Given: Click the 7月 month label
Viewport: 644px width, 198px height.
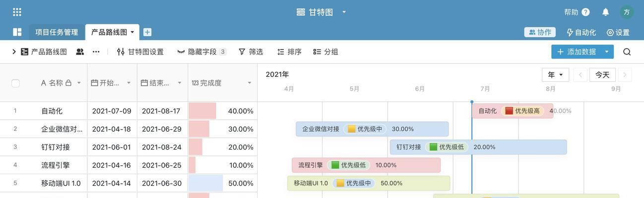Looking at the screenshot, I should [x=485, y=89].
